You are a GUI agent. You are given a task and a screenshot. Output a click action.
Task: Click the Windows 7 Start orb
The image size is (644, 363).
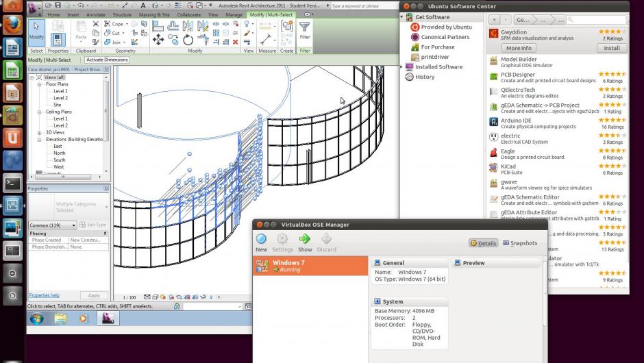(36, 318)
